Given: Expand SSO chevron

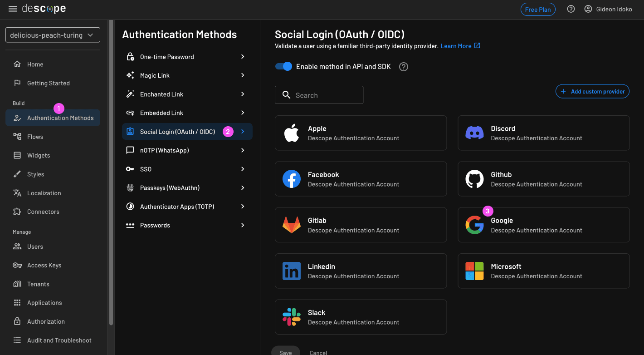Looking at the screenshot, I should (x=243, y=169).
